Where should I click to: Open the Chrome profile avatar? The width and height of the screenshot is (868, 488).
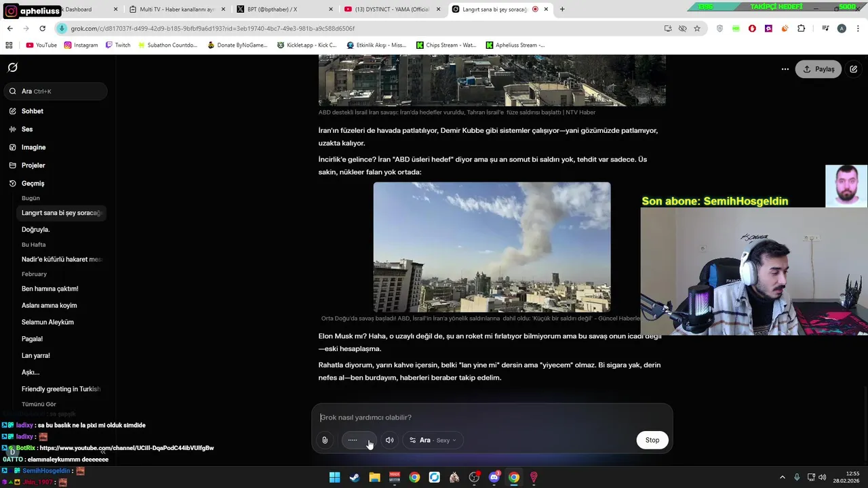tap(842, 28)
